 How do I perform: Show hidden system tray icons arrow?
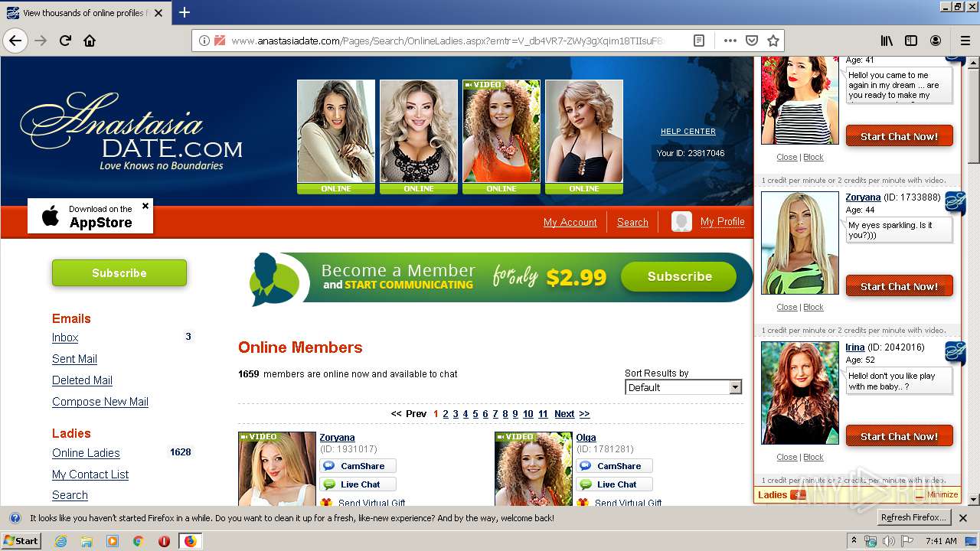[854, 541]
